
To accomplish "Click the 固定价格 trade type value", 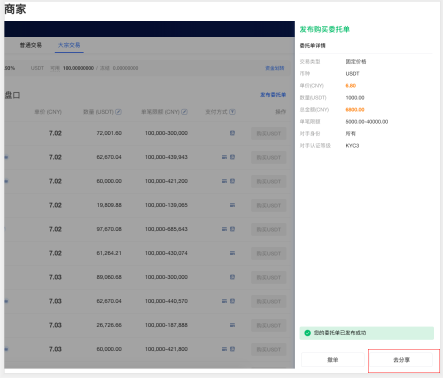I will click(x=356, y=62).
